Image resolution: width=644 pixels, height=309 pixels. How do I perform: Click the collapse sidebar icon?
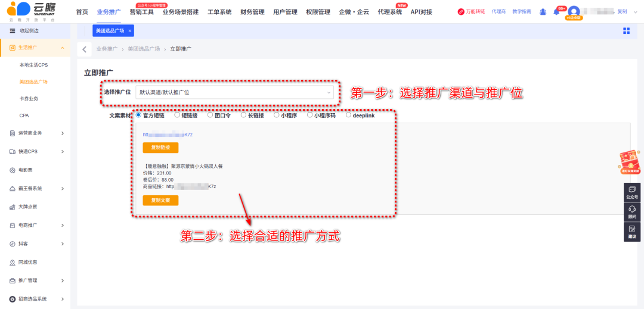(13, 31)
